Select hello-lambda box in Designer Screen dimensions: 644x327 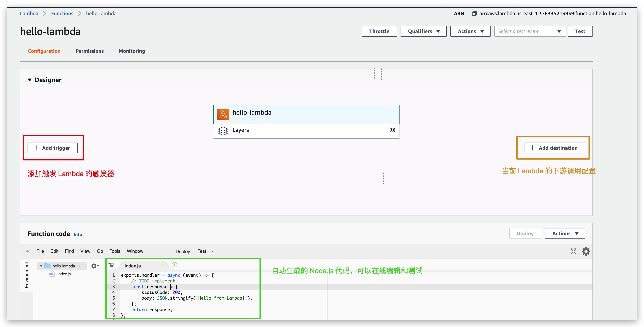point(306,114)
